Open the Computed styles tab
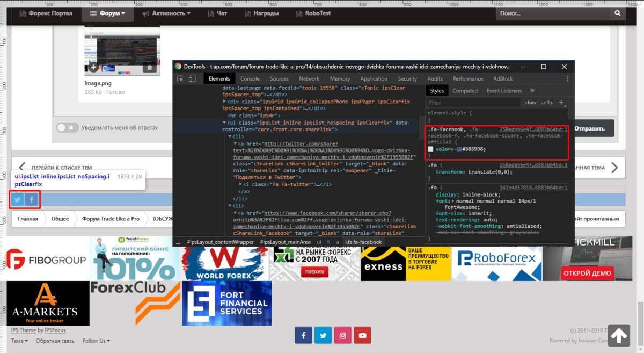This screenshot has width=644, height=353. (465, 91)
